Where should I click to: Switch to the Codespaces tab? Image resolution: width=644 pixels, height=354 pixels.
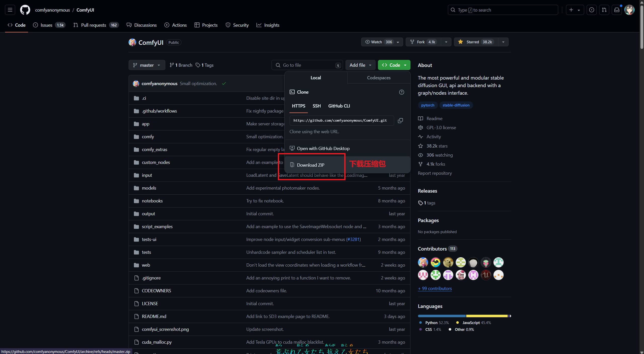[378, 78]
